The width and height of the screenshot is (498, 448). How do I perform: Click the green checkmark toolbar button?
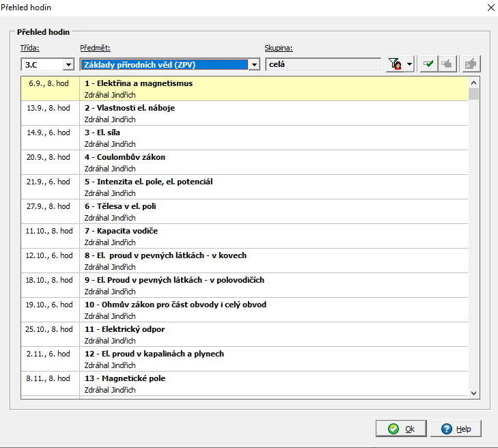(x=428, y=64)
